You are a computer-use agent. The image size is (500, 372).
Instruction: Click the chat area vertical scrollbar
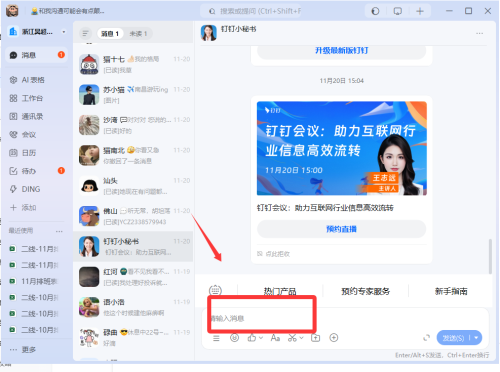(x=490, y=256)
